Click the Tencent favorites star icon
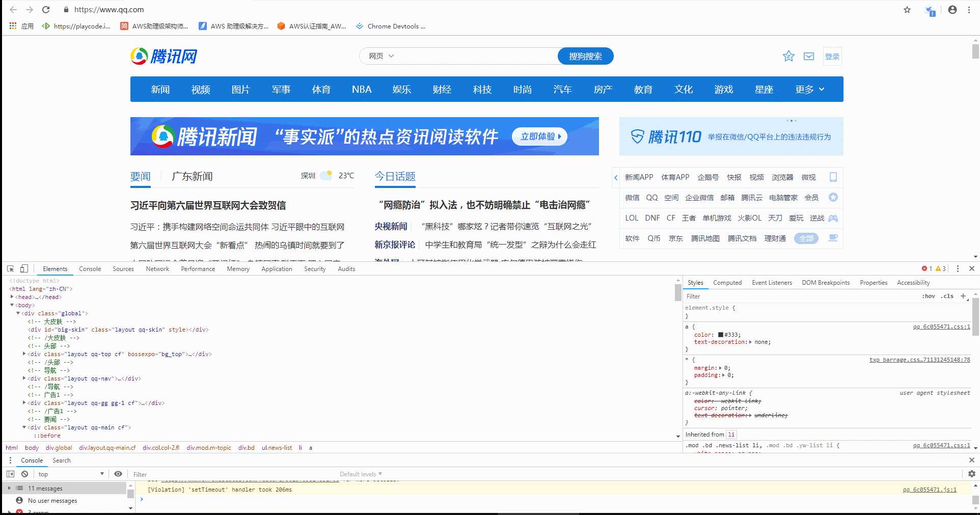The width and height of the screenshot is (980, 515). click(x=788, y=56)
